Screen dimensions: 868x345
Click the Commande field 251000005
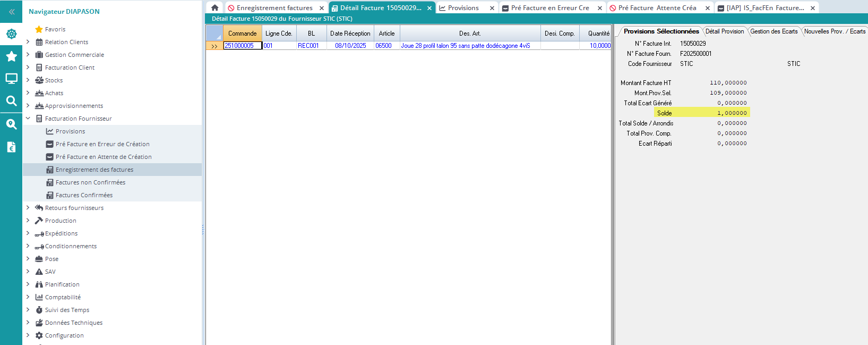coord(242,46)
